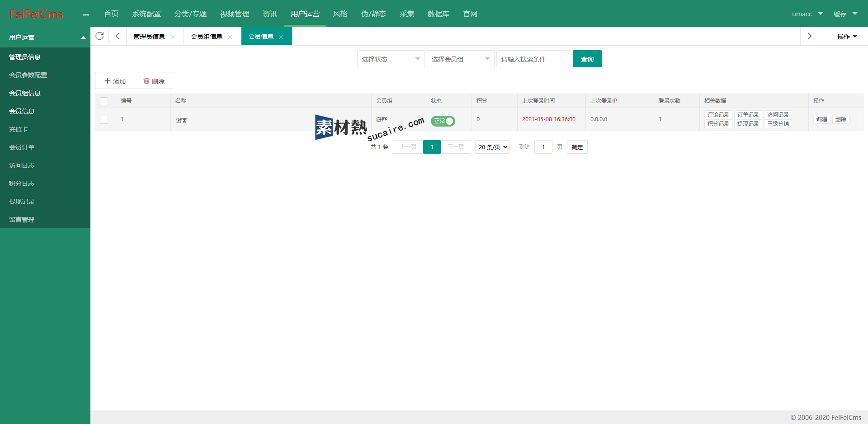Check the select-all header checkbox
Image resolution: width=868 pixels, height=424 pixels.
[104, 101]
